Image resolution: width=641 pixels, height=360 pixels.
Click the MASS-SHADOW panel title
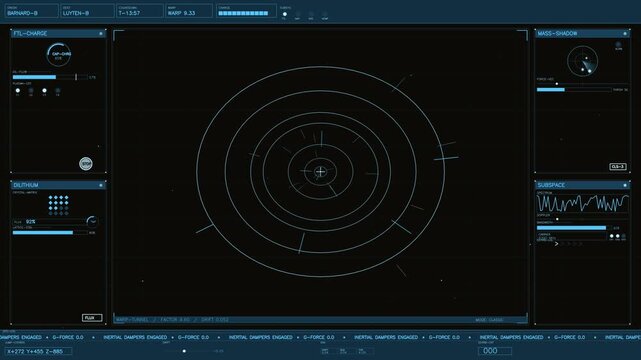tap(557, 34)
